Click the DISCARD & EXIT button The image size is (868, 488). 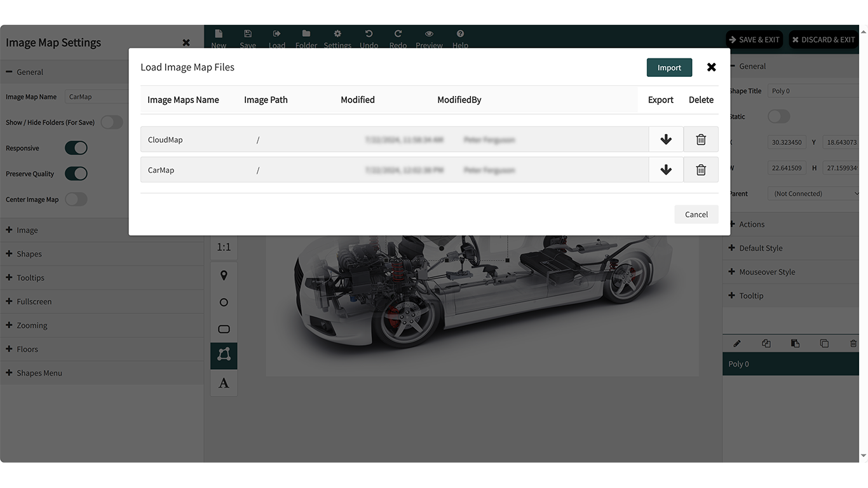pos(824,39)
